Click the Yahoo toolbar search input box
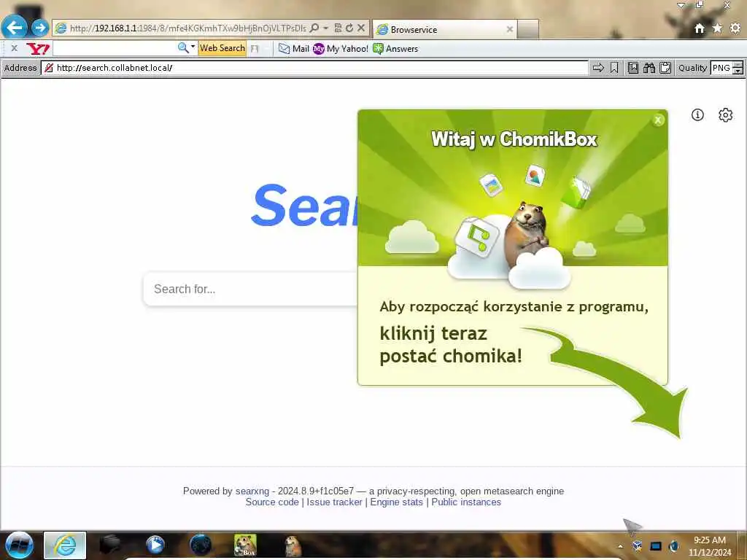The height and width of the screenshot is (560, 747). click(115, 48)
